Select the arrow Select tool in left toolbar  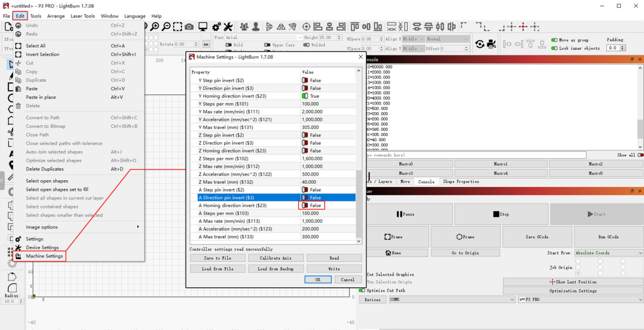pyautogui.click(x=11, y=64)
